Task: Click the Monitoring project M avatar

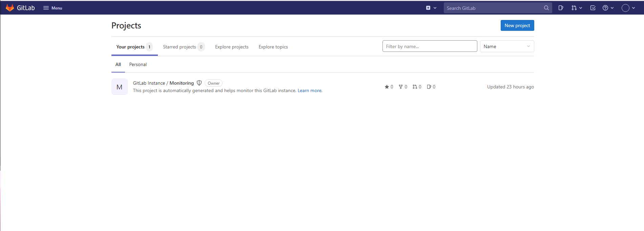Action: (120, 87)
